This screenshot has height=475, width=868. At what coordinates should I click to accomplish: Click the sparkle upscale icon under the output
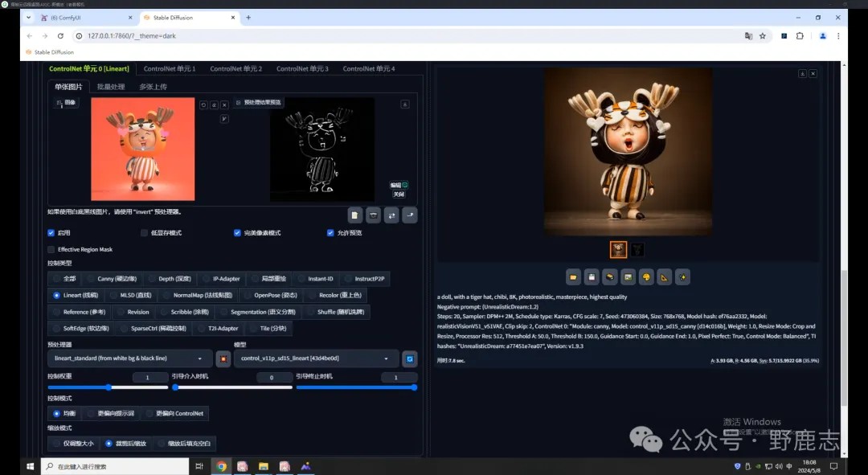(682, 276)
